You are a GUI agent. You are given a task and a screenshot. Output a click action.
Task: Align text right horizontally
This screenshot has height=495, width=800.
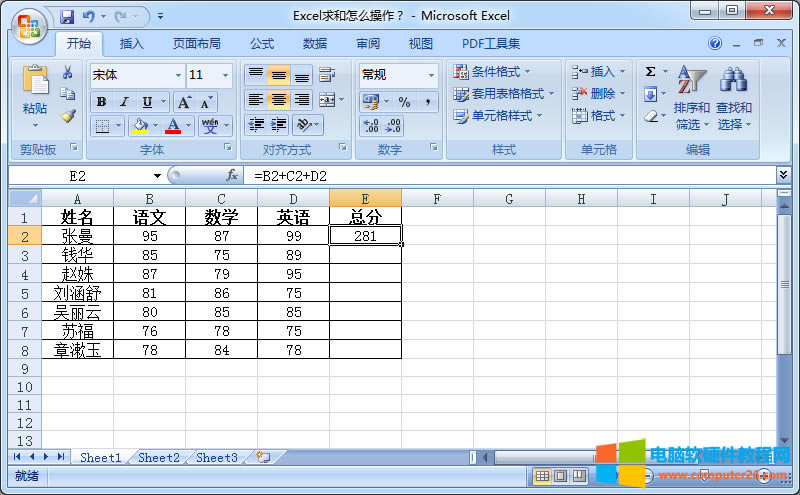(302, 100)
